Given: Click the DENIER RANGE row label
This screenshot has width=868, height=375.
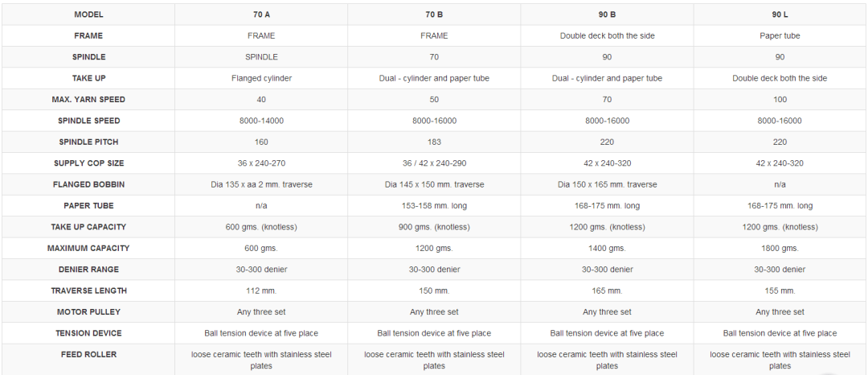Looking at the screenshot, I should tap(88, 270).
